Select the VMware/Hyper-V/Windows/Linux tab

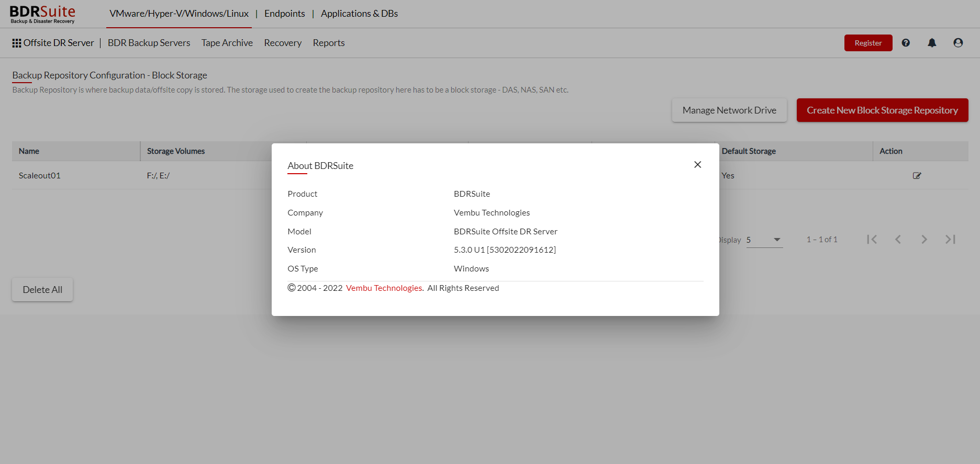click(x=179, y=14)
